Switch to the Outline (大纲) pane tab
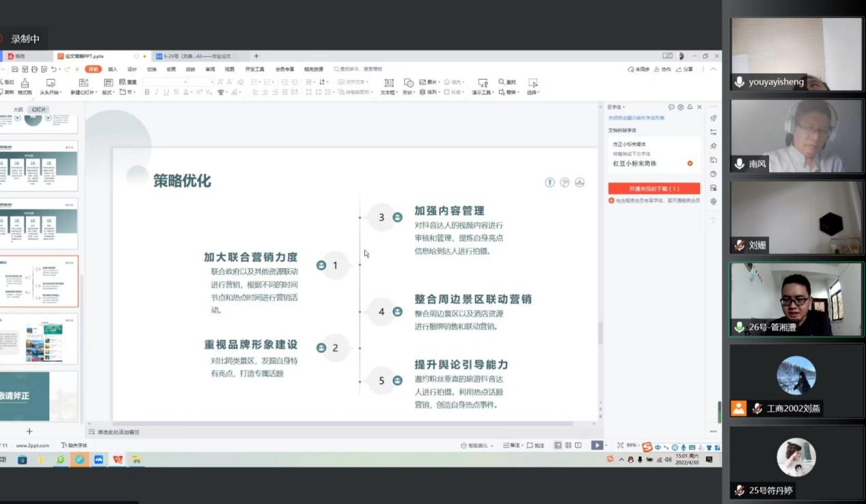Viewport: 866px width, 504px height. 18,109
